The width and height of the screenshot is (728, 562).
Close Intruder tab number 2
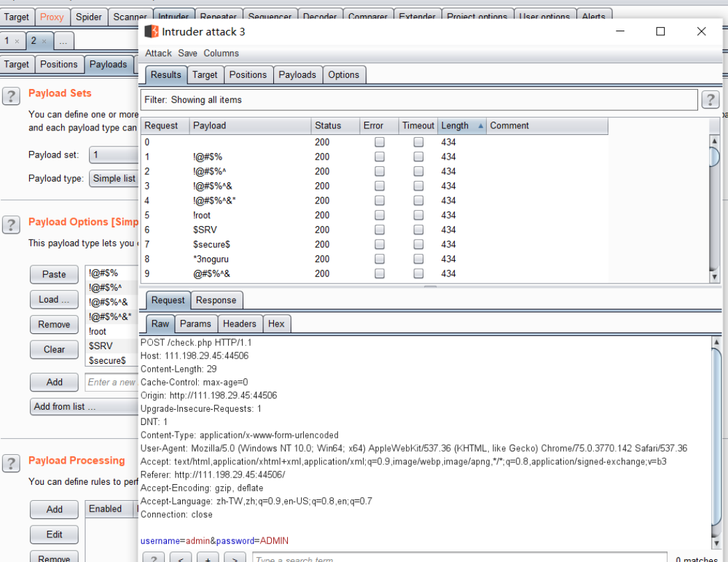[44, 41]
